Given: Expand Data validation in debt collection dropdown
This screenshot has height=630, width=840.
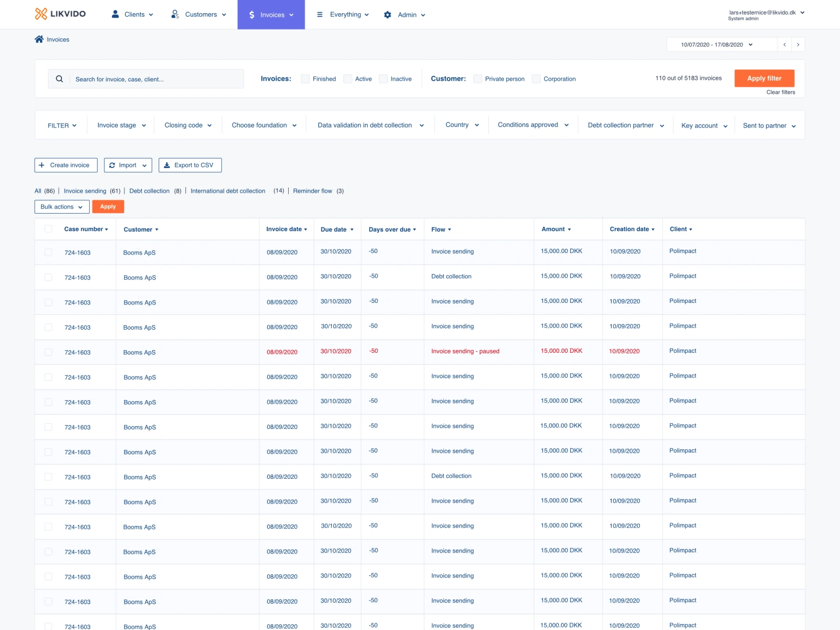Looking at the screenshot, I should tap(371, 125).
